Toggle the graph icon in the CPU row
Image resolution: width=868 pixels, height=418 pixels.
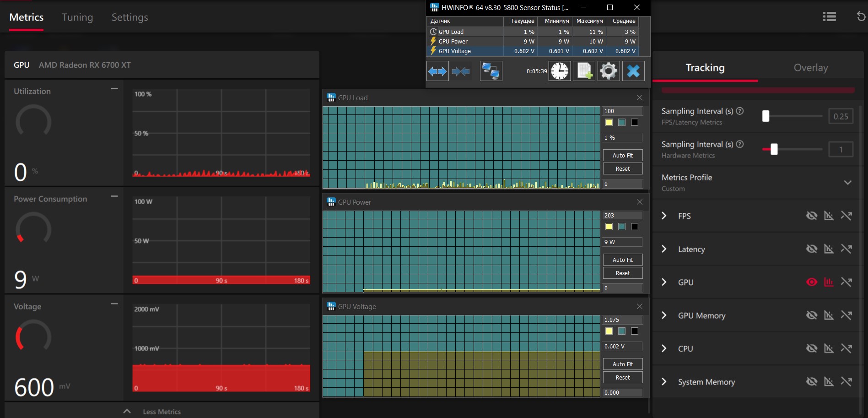829,348
